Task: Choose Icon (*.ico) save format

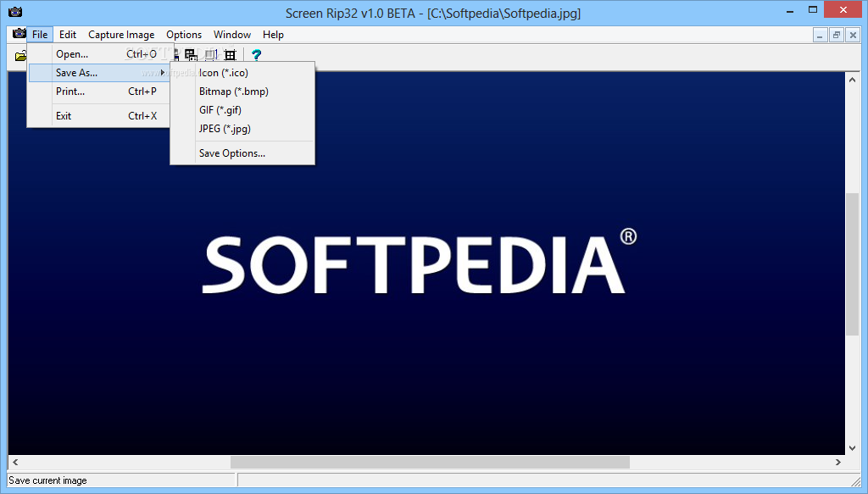Action: click(x=242, y=73)
